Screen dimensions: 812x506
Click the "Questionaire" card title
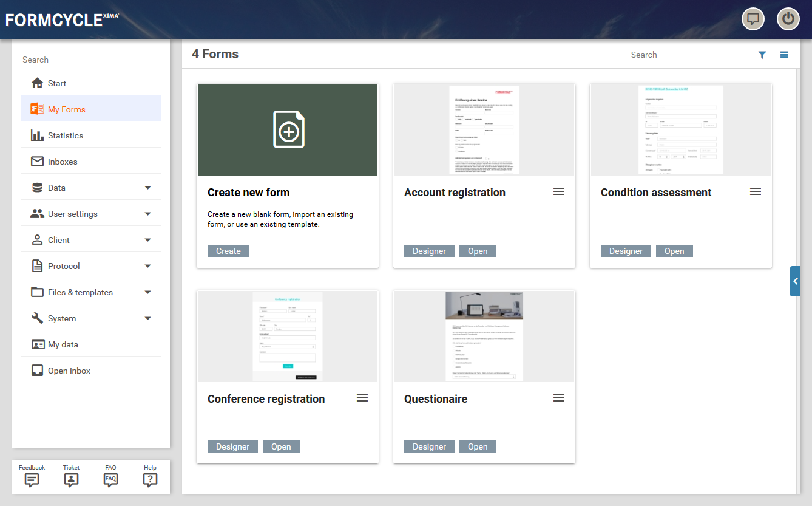[x=436, y=399]
